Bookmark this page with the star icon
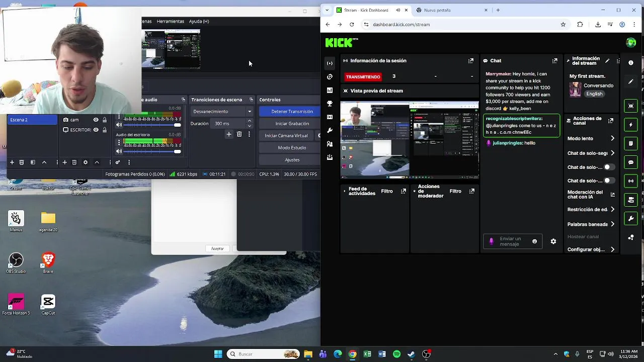Viewport: 644px width, 362px height. point(563,24)
